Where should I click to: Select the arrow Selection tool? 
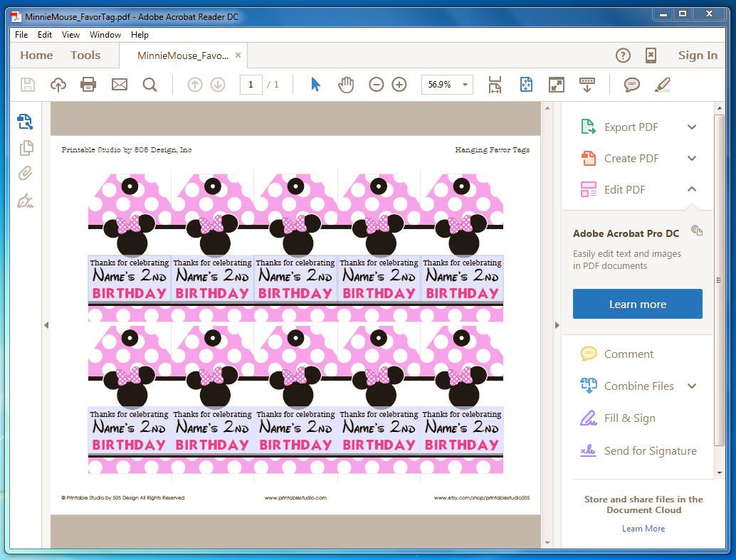click(315, 85)
